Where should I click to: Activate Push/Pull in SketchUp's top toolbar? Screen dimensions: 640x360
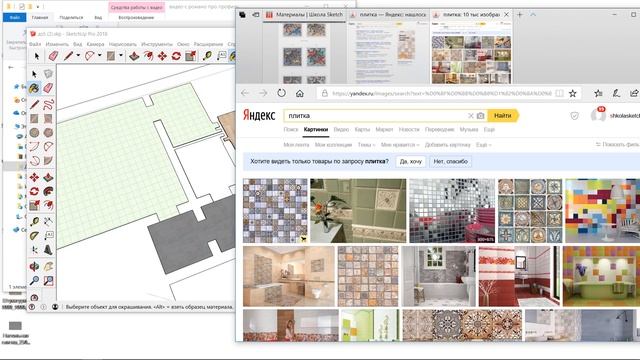coord(134,56)
